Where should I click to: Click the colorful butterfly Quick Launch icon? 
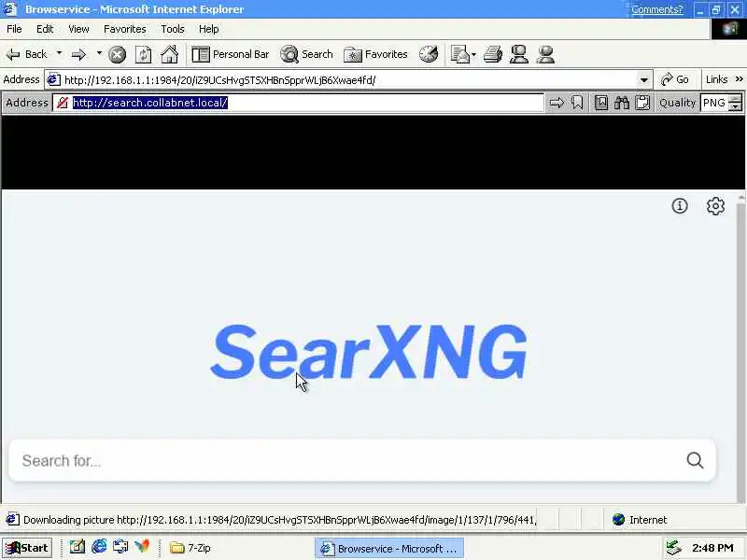[142, 547]
